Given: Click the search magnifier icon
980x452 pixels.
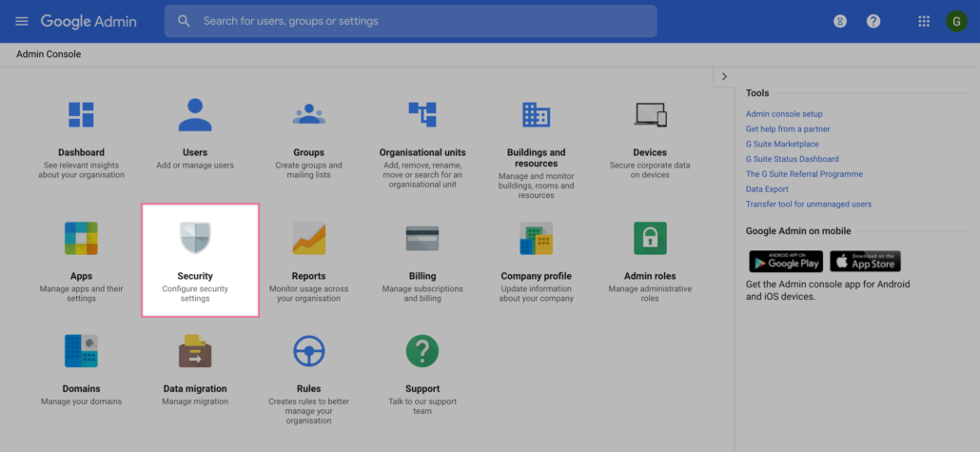Looking at the screenshot, I should coord(184,21).
